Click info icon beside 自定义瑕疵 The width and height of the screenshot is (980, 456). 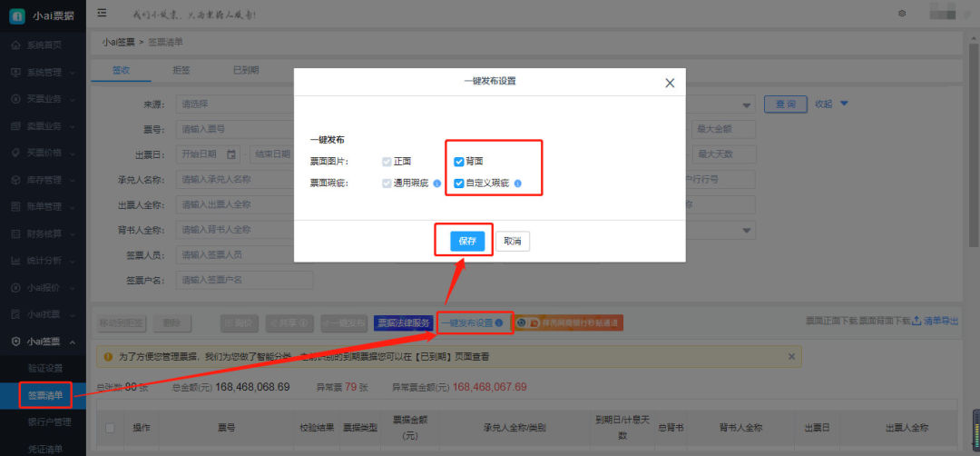point(517,183)
